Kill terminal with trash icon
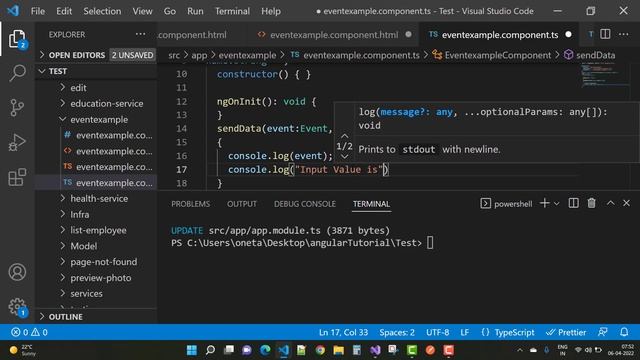Screen dimensions: 640x360 pyautogui.click(x=591, y=203)
